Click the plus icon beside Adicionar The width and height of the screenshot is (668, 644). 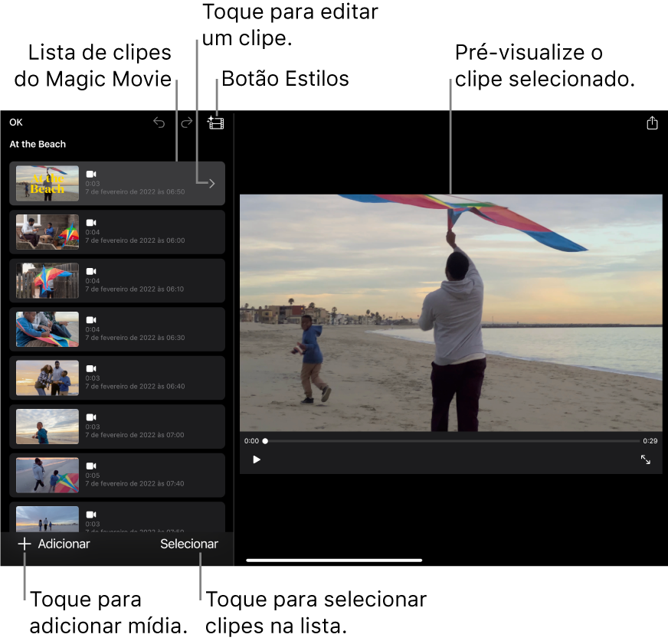click(x=25, y=544)
